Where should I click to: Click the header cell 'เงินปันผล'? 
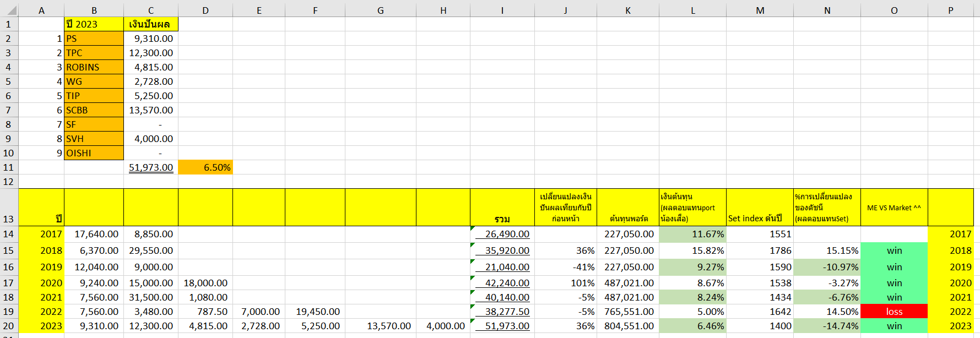pyautogui.click(x=151, y=24)
